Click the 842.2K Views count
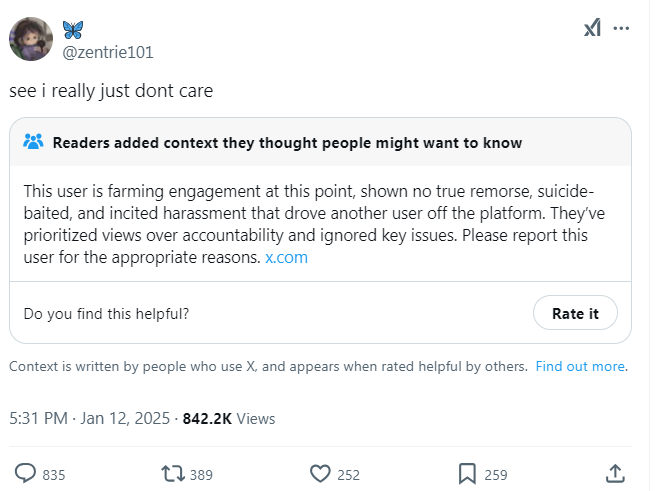 click(x=231, y=418)
